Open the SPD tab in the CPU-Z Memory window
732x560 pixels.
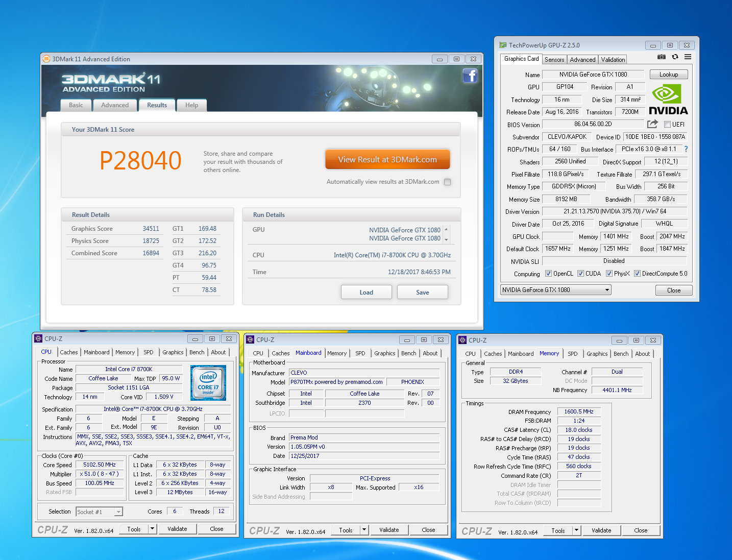click(573, 353)
